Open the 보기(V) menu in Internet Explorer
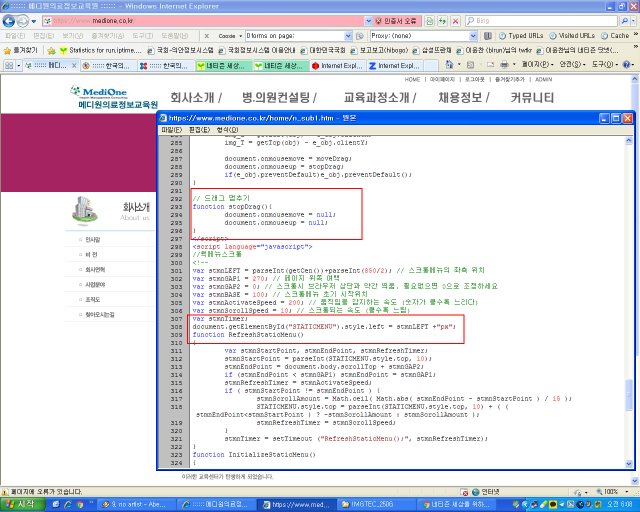The width and height of the screenshot is (640, 512). coord(73,36)
